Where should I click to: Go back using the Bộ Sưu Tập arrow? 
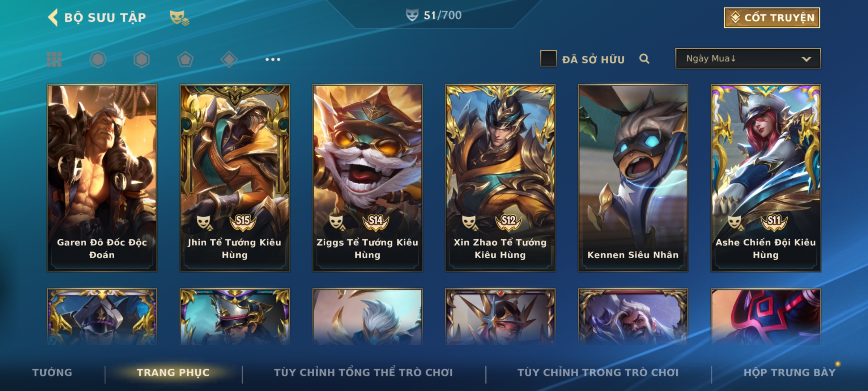[x=53, y=17]
